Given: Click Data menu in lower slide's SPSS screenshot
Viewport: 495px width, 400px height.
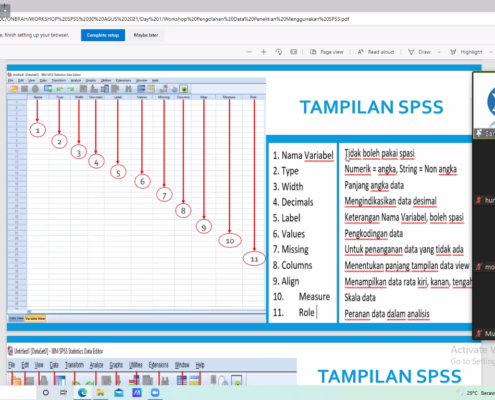Looking at the screenshot, I should coord(54,365).
